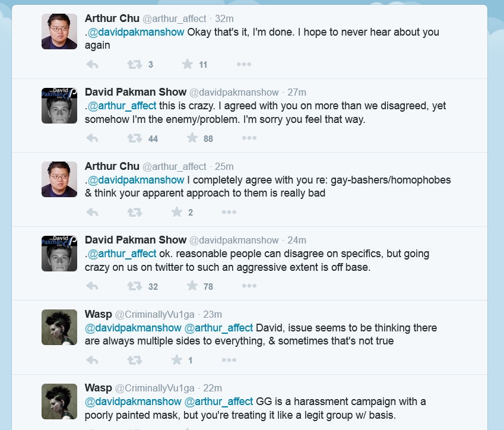Favorite Arthur Chu's tweet with 11 favorites
This screenshot has width=504, height=430.
click(188, 64)
